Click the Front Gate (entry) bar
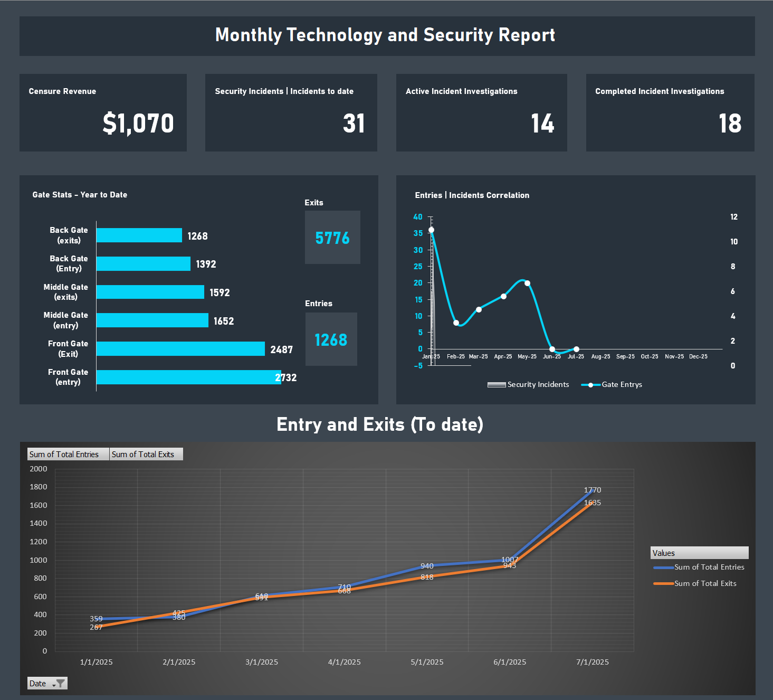773x700 pixels. [x=189, y=377]
